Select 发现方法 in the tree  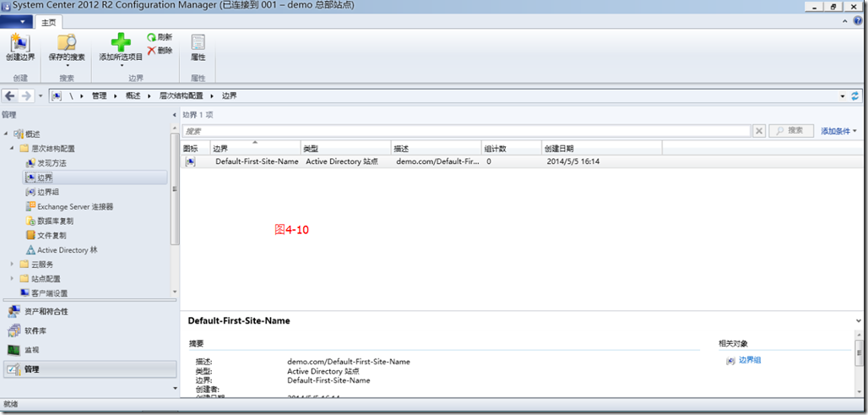click(46, 163)
